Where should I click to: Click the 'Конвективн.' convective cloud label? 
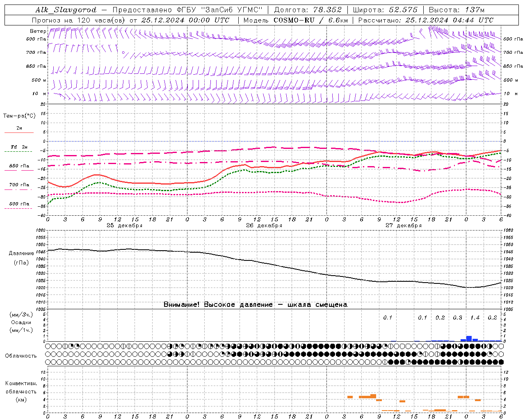pos(21,383)
